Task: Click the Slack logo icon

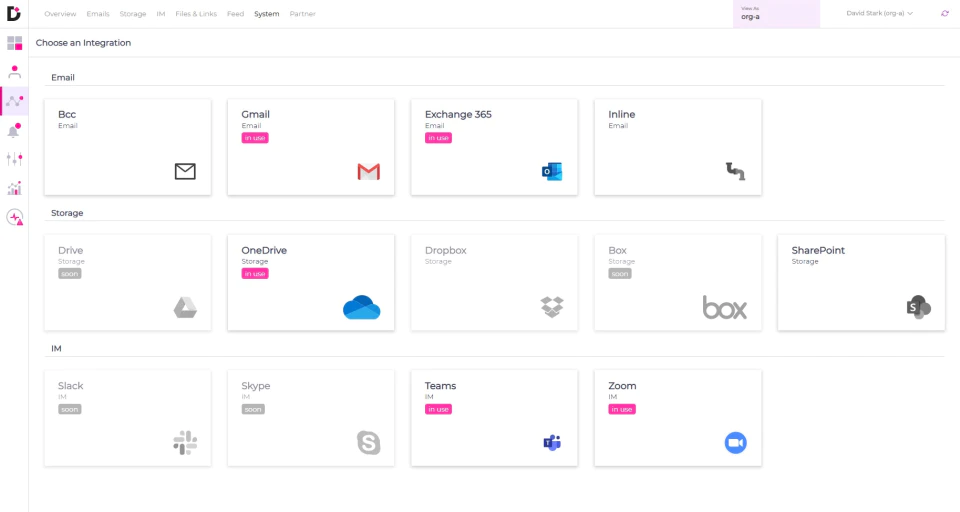Action: pos(185,443)
